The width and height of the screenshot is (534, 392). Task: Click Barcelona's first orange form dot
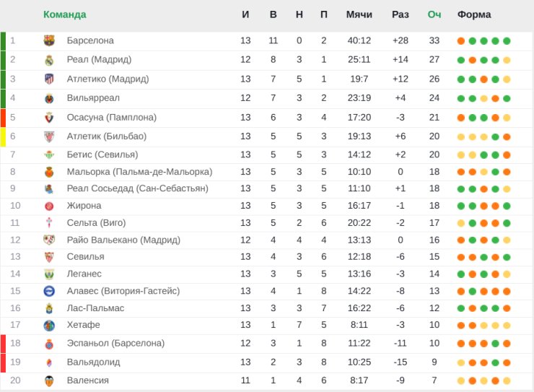point(461,41)
